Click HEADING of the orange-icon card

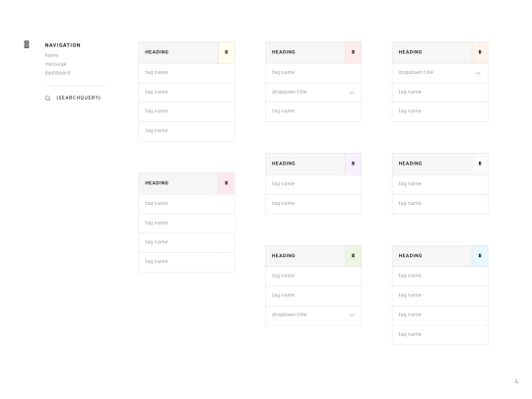tap(410, 52)
